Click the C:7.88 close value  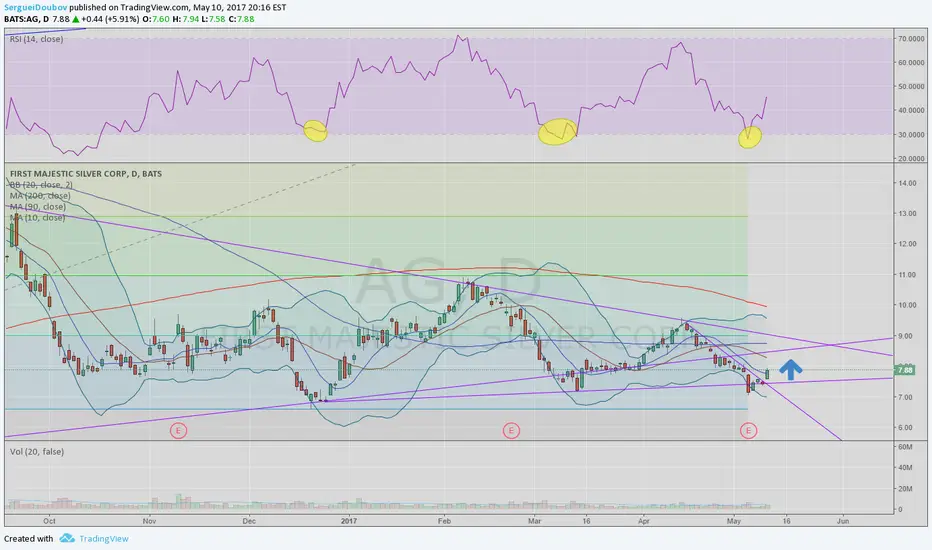point(241,19)
